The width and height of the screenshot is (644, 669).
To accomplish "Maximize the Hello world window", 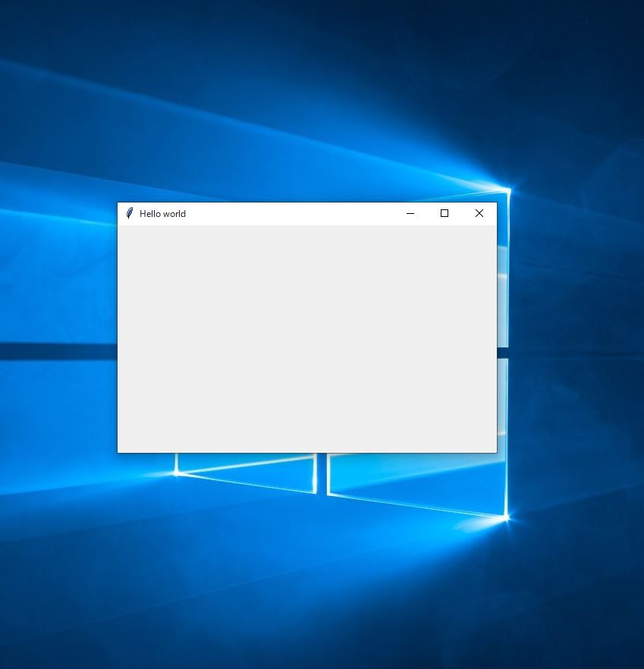I will [x=445, y=213].
